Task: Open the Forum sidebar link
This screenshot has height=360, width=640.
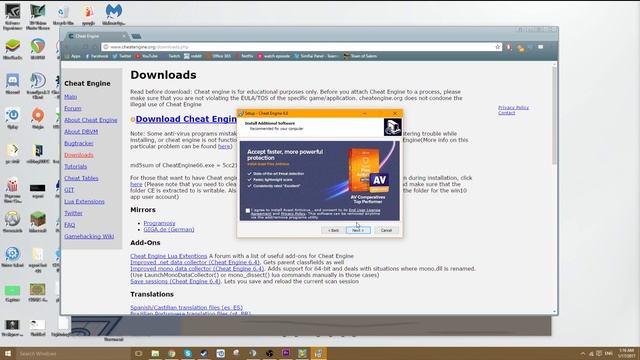Action: 73,109
